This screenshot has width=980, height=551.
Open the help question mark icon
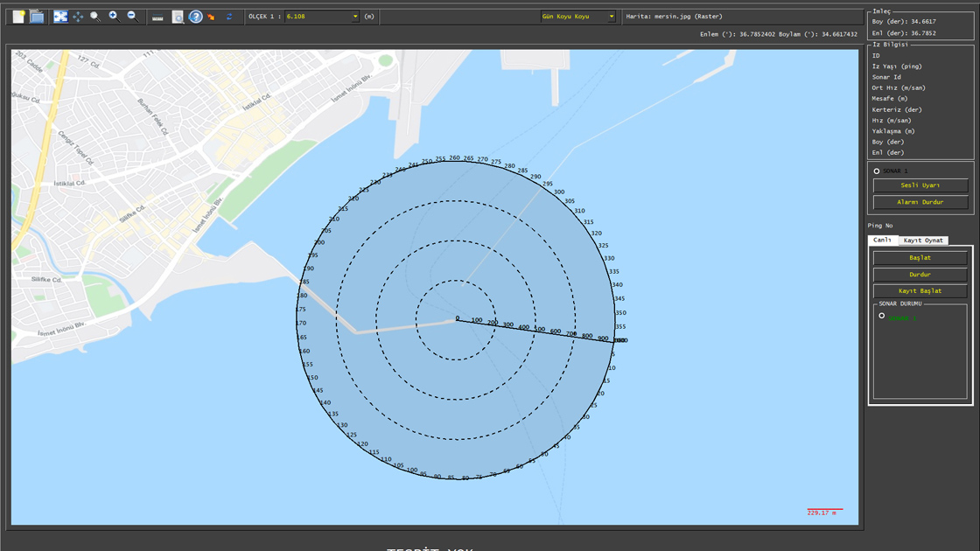pyautogui.click(x=196, y=17)
